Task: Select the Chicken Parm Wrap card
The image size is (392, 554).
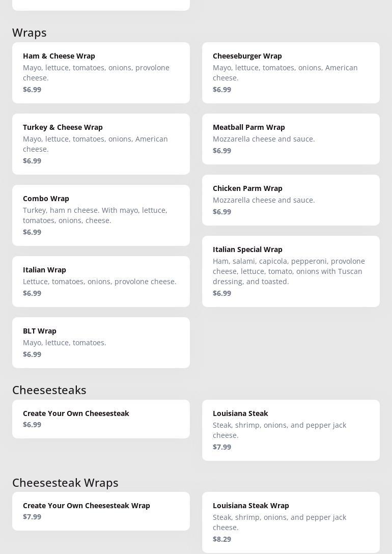Action: pos(291,200)
